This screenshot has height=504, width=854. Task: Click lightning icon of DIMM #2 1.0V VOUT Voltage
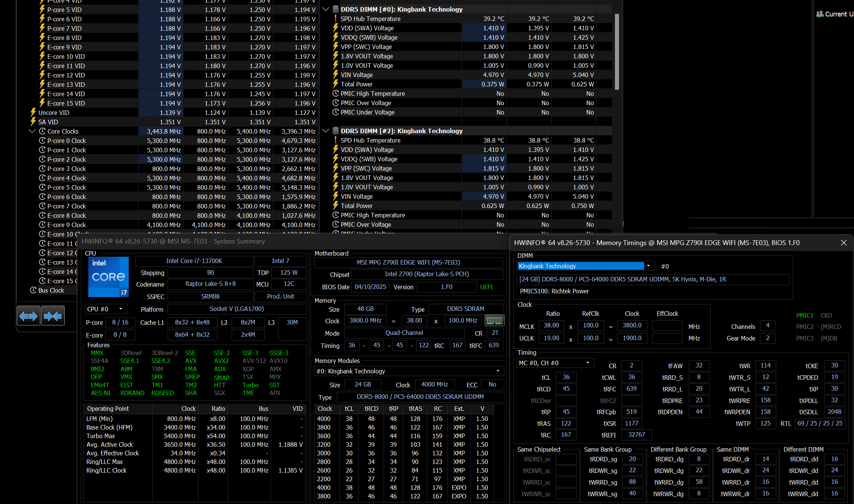click(336, 187)
